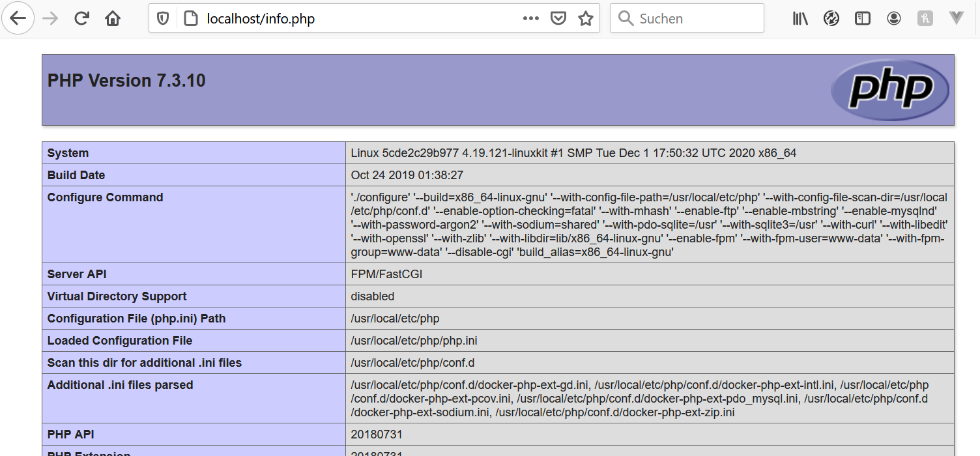Open the browser home page
Image resolution: width=980 pixels, height=456 pixels.
point(113,18)
